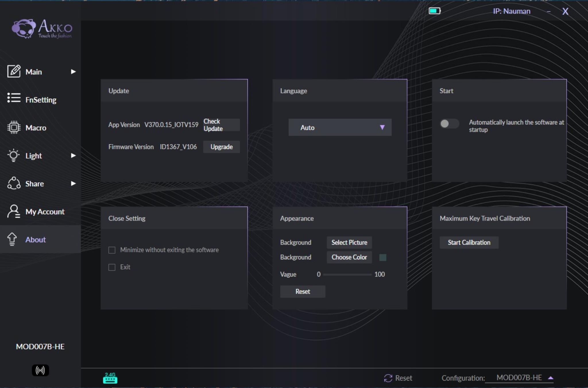
Task: Open the Configuration MOD007B-HE dropdown
Action: [519, 378]
